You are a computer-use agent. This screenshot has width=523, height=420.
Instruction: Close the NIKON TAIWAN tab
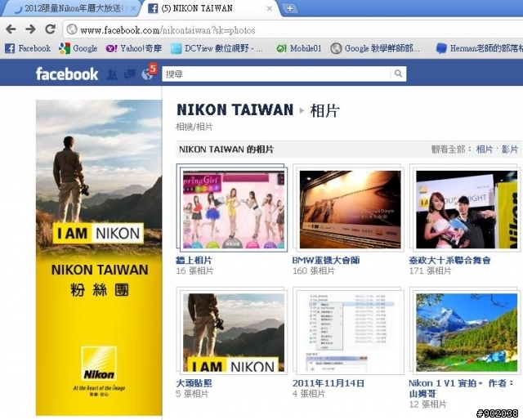(270, 8)
